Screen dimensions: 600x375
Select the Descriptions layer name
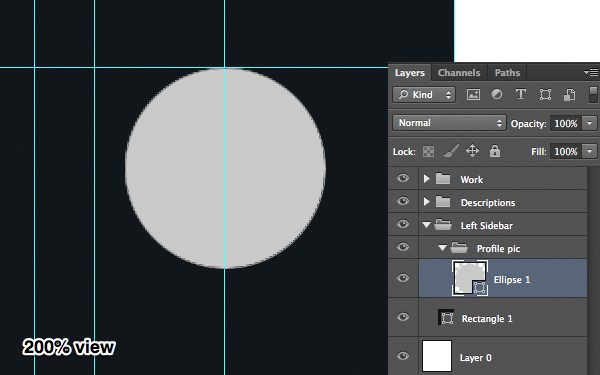[488, 202]
